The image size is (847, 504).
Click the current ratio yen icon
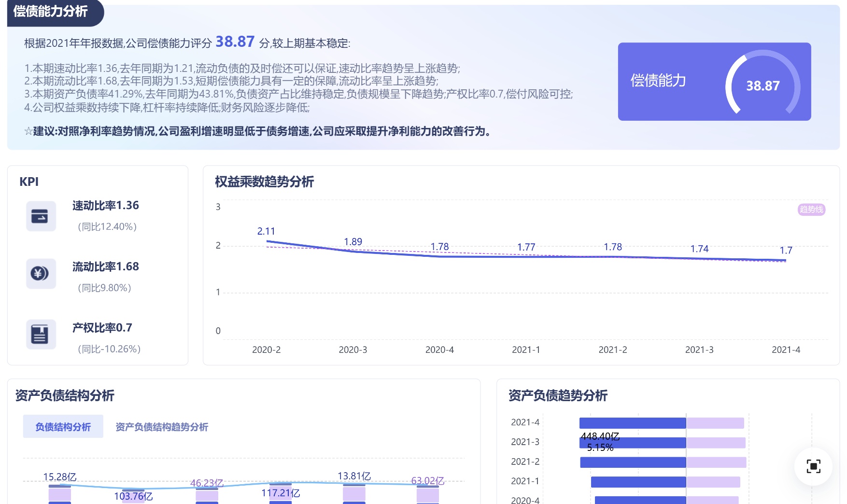(x=41, y=274)
